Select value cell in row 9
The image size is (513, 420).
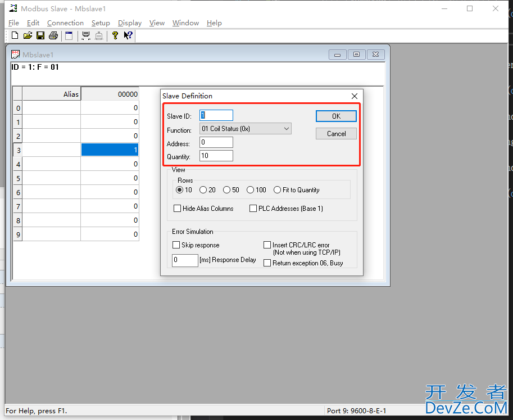click(110, 234)
